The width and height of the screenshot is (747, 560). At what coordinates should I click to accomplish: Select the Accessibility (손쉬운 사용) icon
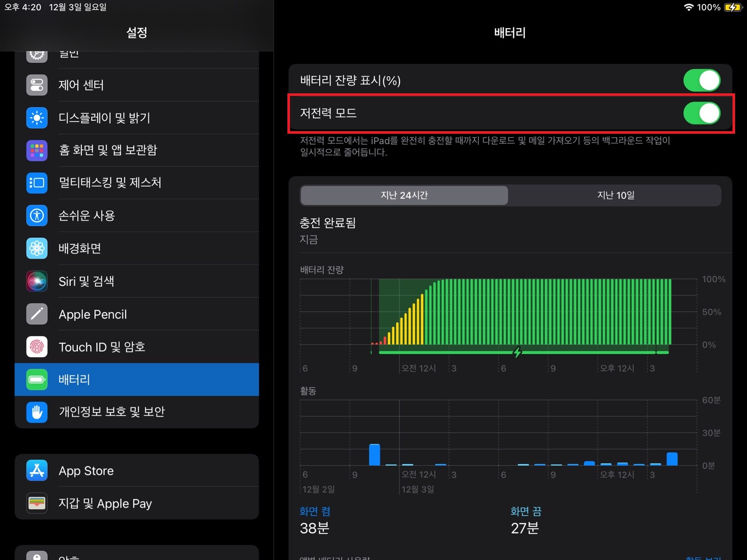36,216
